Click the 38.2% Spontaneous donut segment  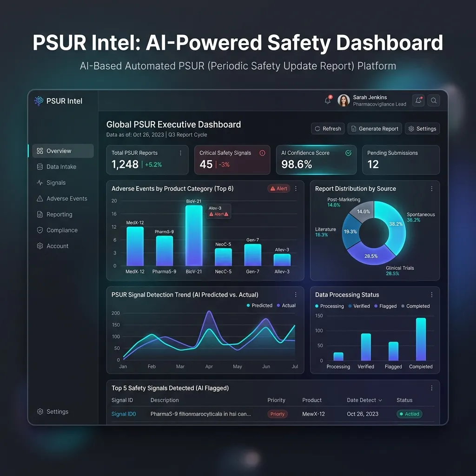(396, 225)
